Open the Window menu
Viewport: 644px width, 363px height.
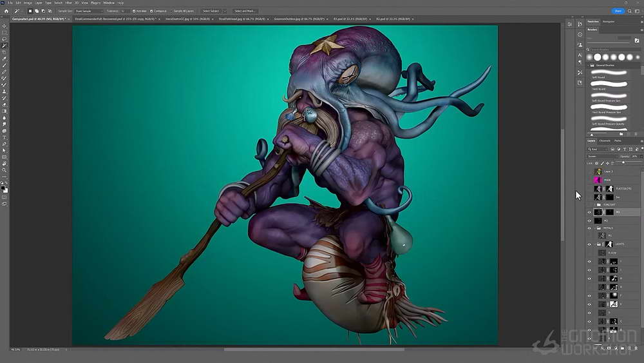(x=109, y=3)
